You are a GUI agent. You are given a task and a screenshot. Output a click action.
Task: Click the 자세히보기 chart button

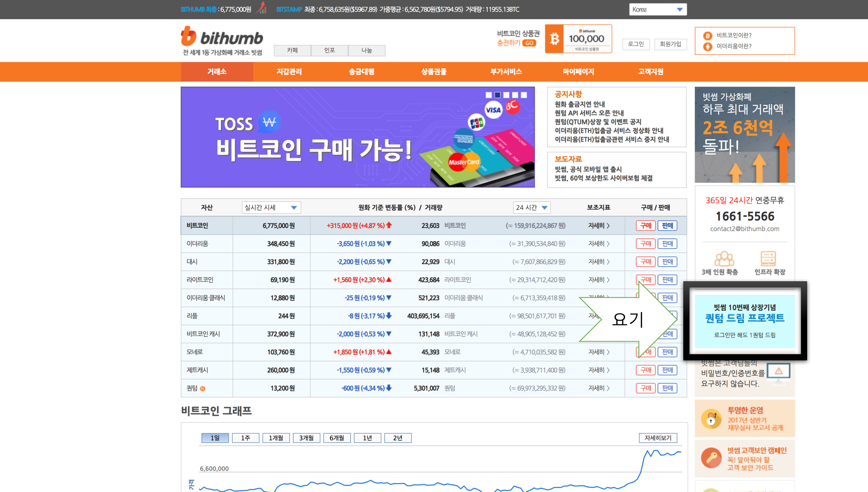click(x=658, y=438)
